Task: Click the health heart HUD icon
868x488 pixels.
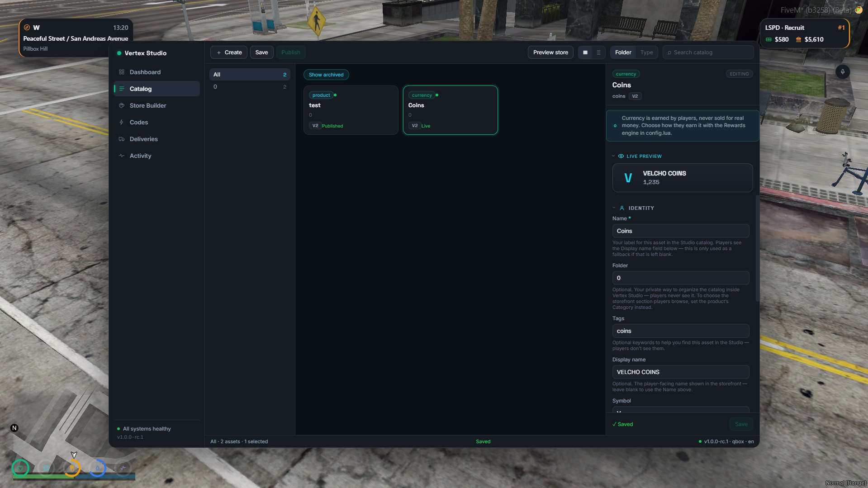Action: pos(21,468)
